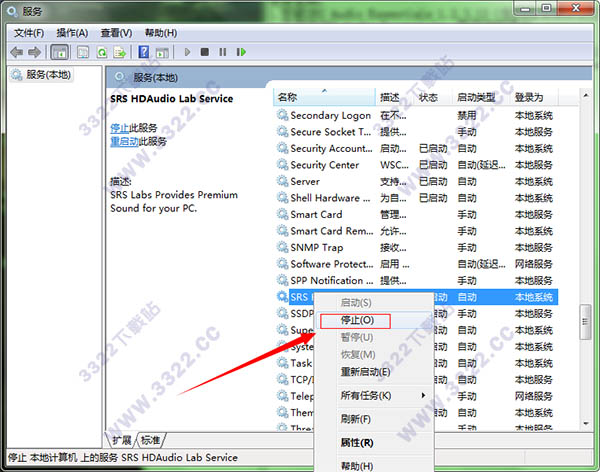Viewport: 600px width, 472px height.
Task: Click the SRS HDAudio Lab Service heading
Action: click(x=171, y=98)
